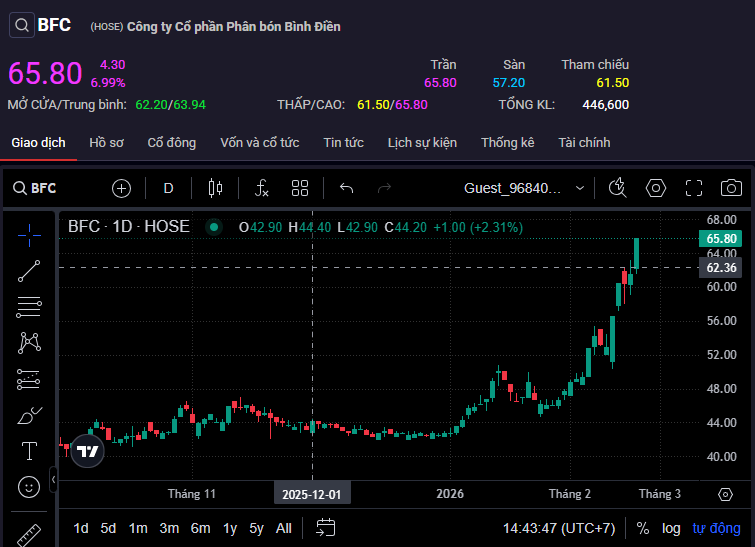Open the Tài chính tab

pos(584,143)
